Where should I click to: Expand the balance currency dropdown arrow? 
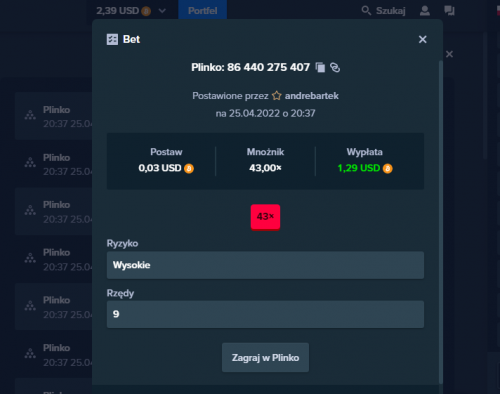(x=162, y=11)
